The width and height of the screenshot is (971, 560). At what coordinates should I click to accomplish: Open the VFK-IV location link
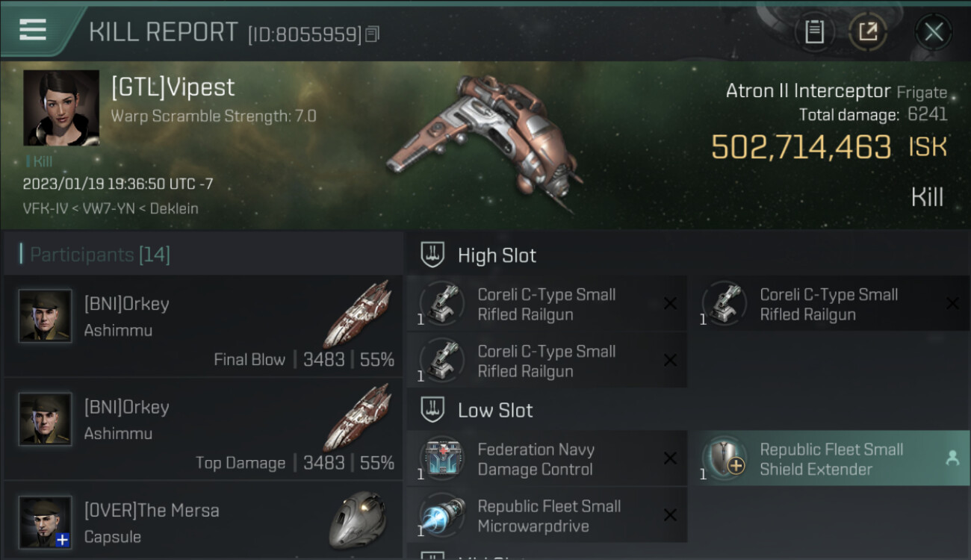[44, 208]
